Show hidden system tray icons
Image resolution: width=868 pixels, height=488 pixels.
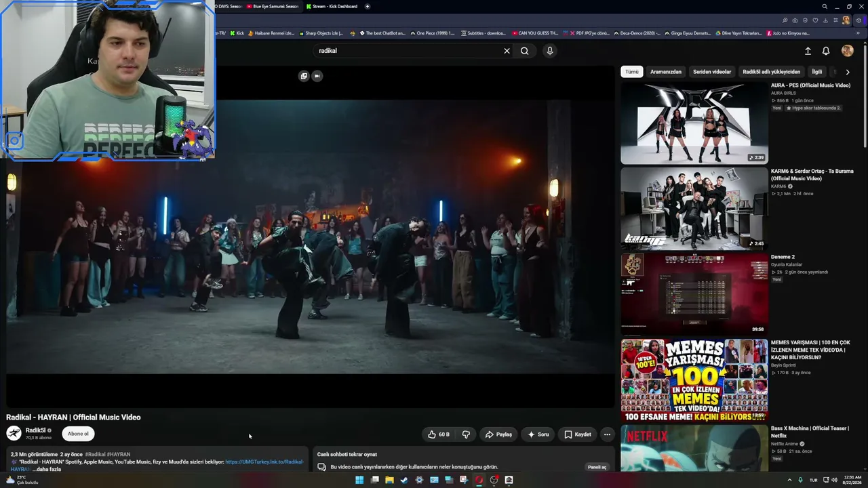(x=789, y=480)
